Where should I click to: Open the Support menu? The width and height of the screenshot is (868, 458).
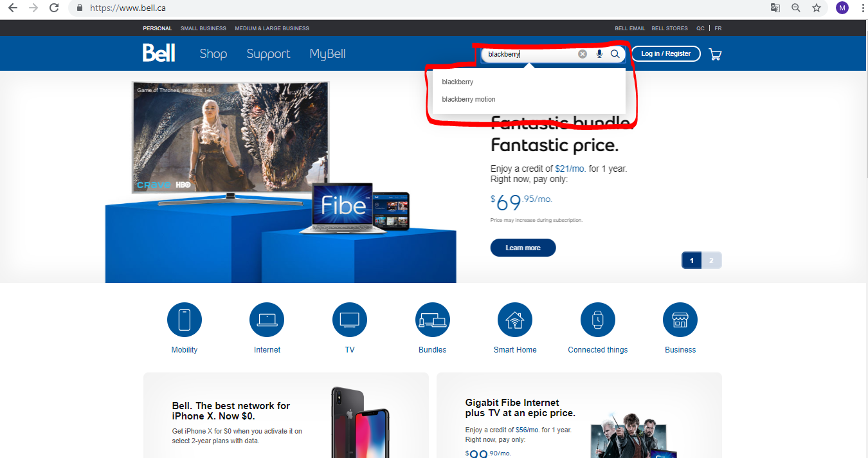268,54
